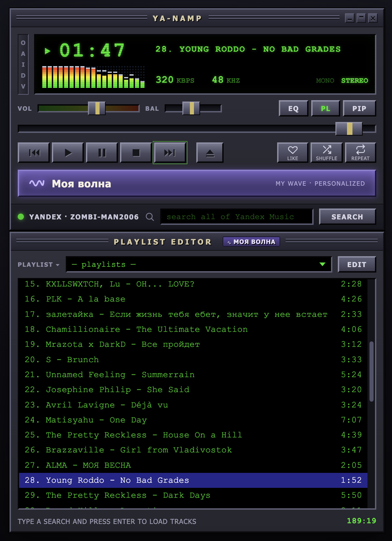Click the playlist vertical scrollbar thumb
Image resolution: width=392 pixels, height=541 pixels.
pos(372,371)
